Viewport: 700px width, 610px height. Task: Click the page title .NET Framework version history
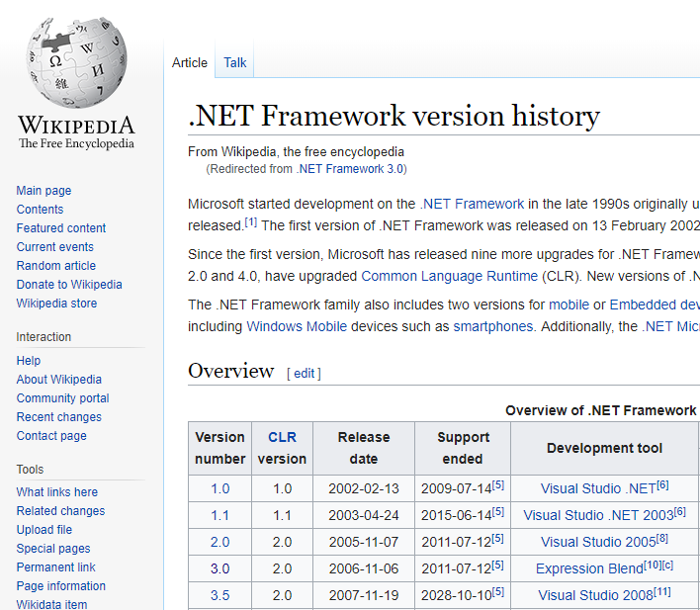click(394, 116)
